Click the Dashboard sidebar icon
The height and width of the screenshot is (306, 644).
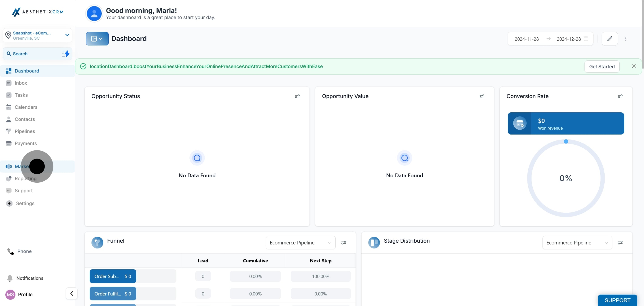point(9,71)
